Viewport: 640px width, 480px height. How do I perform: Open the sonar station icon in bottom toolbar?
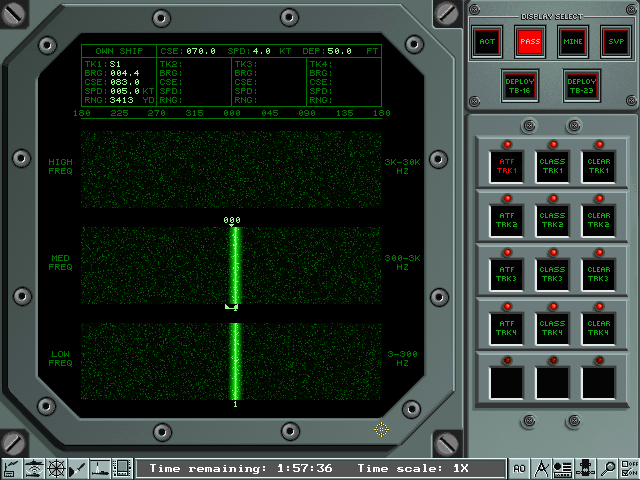(34, 468)
